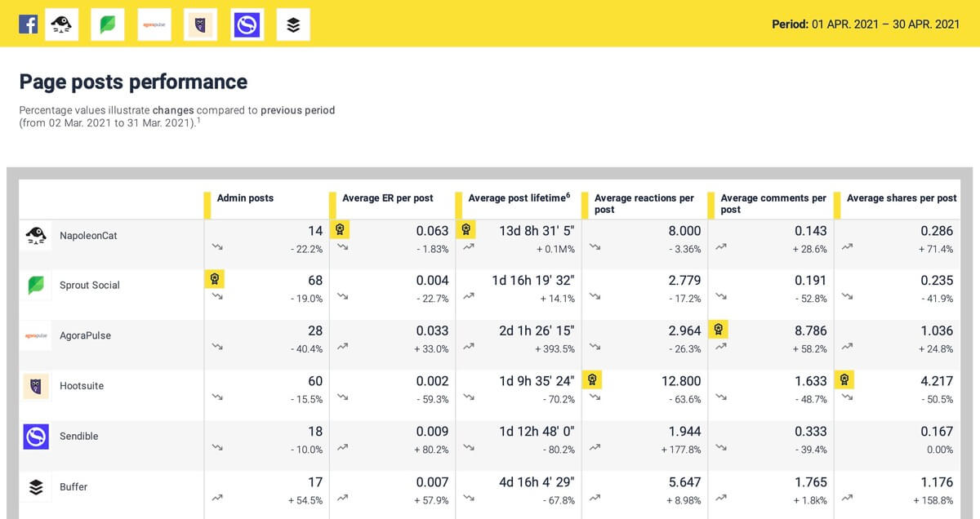The height and width of the screenshot is (519, 980).
Task: Open the AgoraPulse icon in the header
Action: tap(154, 24)
